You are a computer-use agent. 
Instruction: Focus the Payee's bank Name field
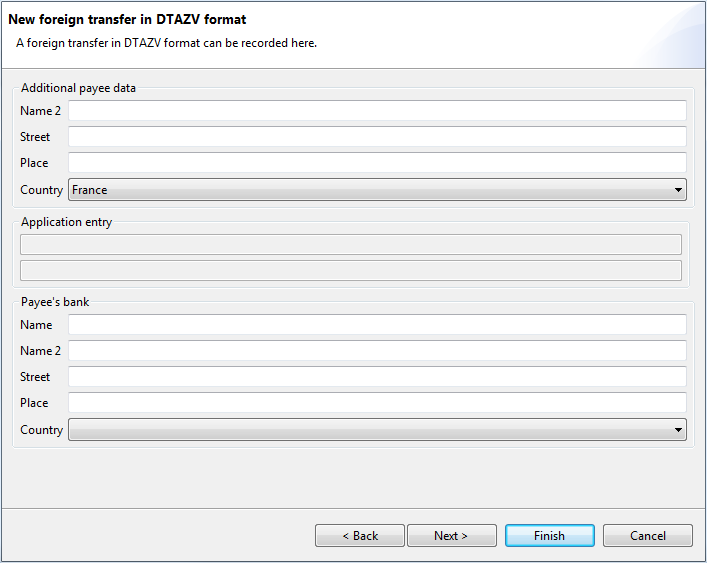pyautogui.click(x=377, y=325)
